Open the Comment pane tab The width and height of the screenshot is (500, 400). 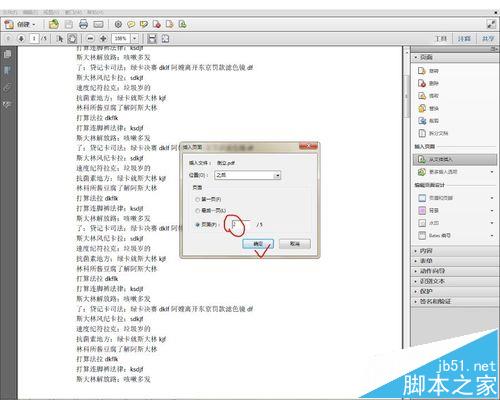pyautogui.click(x=464, y=39)
